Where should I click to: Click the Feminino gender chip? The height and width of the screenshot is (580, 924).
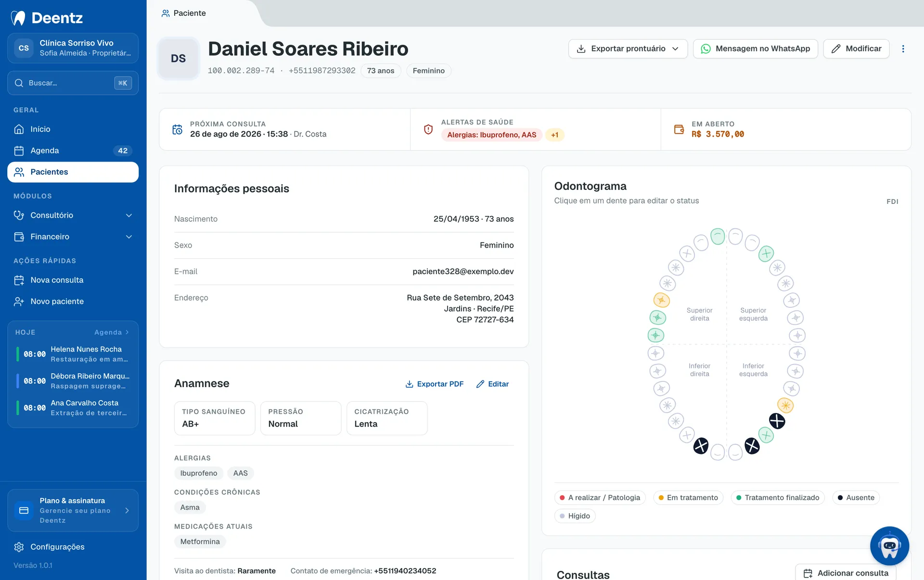click(x=428, y=71)
